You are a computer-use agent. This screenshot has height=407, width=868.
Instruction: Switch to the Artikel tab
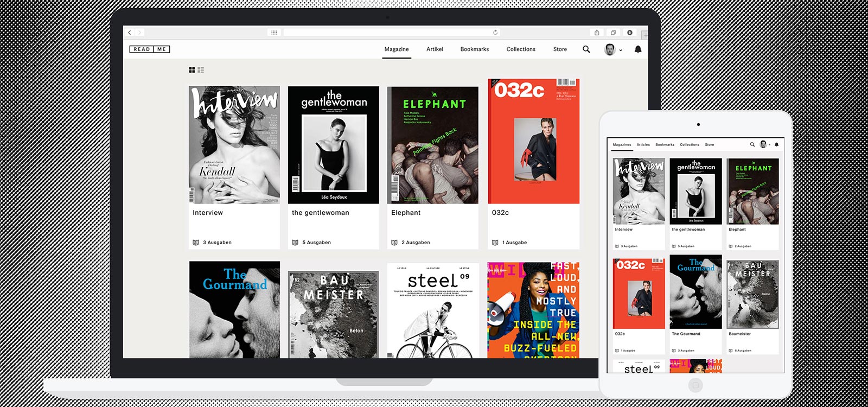[x=435, y=49]
